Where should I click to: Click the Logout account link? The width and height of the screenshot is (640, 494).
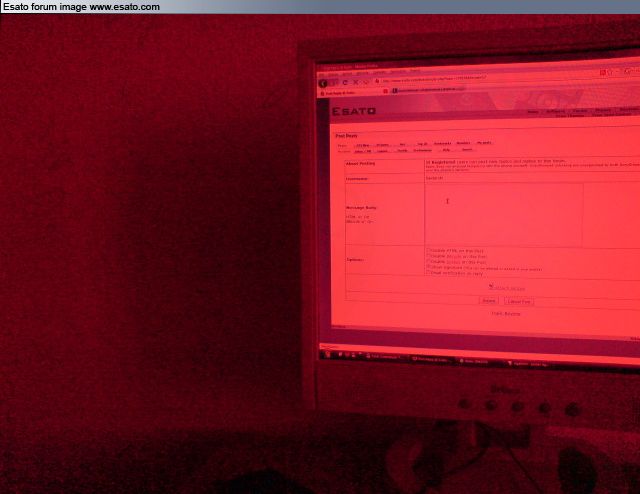click(x=382, y=151)
